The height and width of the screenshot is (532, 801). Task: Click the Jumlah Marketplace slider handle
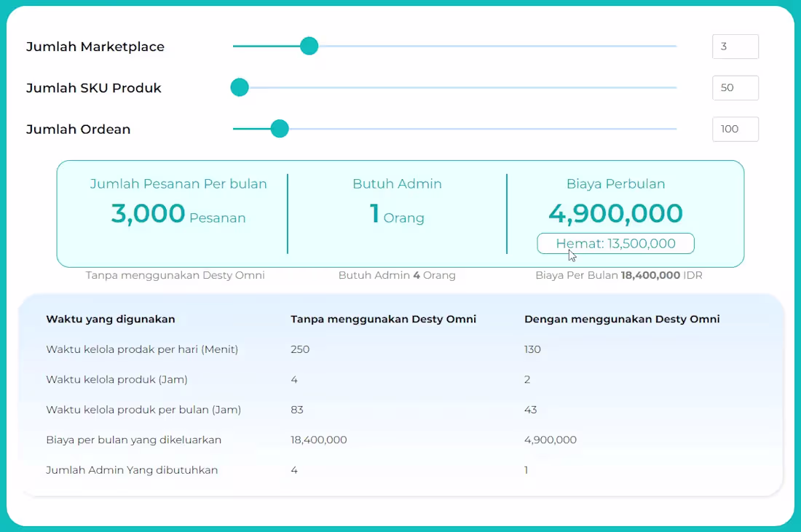309,46
